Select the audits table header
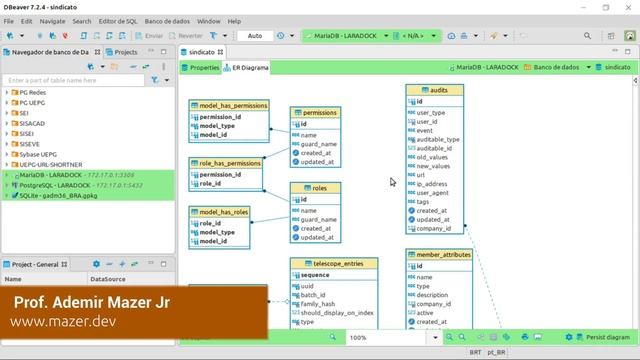The image size is (640, 360). [435, 90]
